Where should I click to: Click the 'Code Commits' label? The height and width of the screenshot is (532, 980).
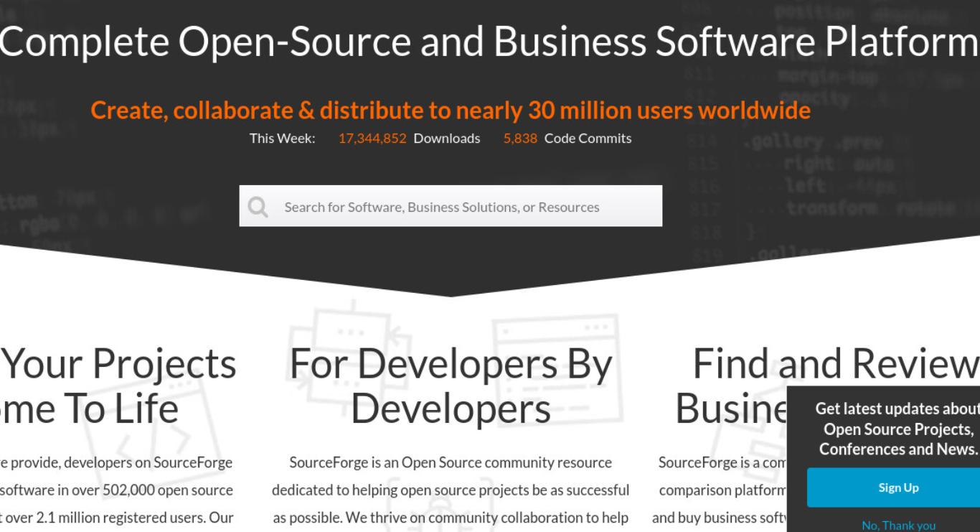pos(588,138)
